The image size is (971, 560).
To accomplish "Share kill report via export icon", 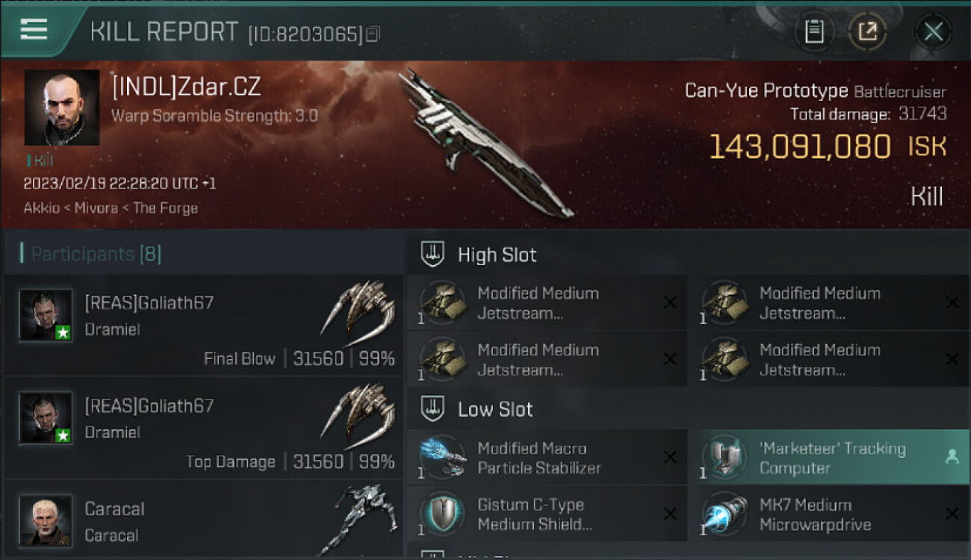I will pyautogui.click(x=868, y=31).
